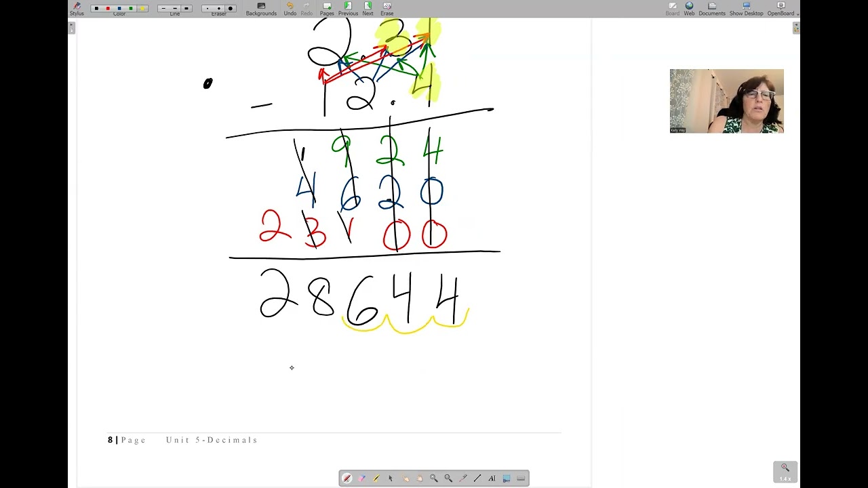Select the Text tool
Image resolution: width=868 pixels, height=488 pixels.
point(492,479)
